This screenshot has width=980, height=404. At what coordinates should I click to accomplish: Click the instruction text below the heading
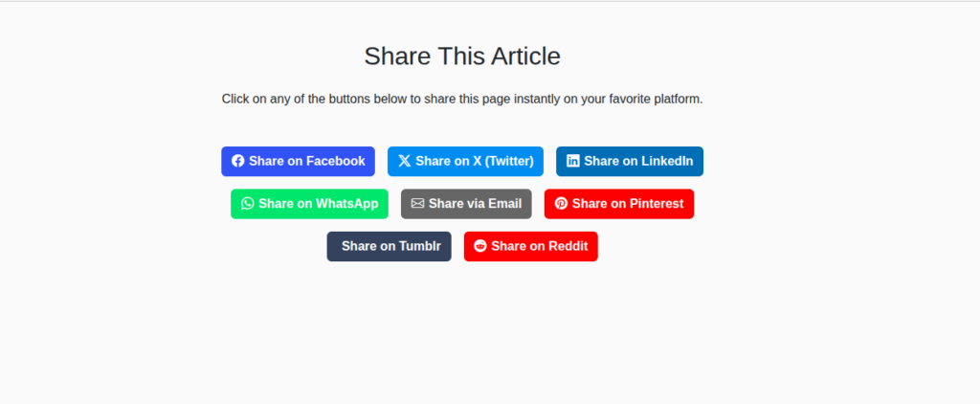[462, 99]
